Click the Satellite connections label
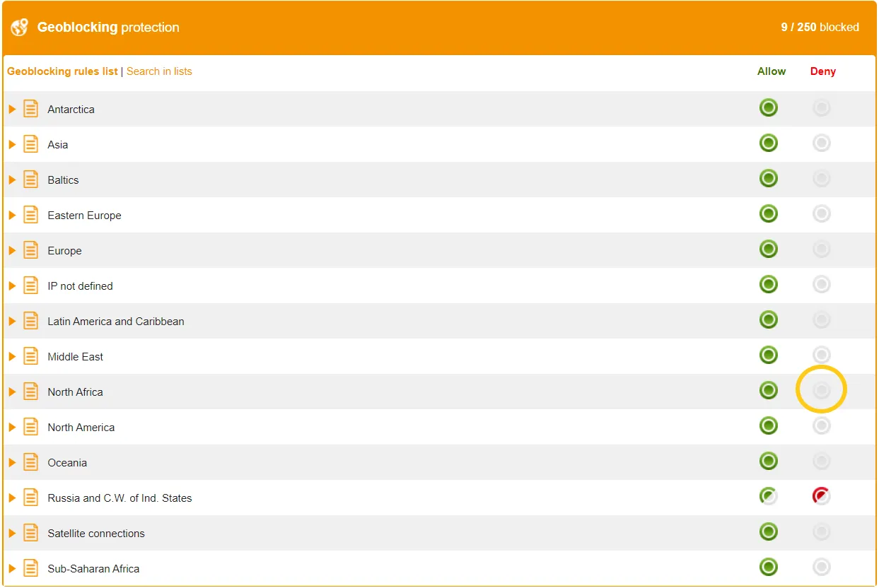Screen dimensions: 879x588 96,534
